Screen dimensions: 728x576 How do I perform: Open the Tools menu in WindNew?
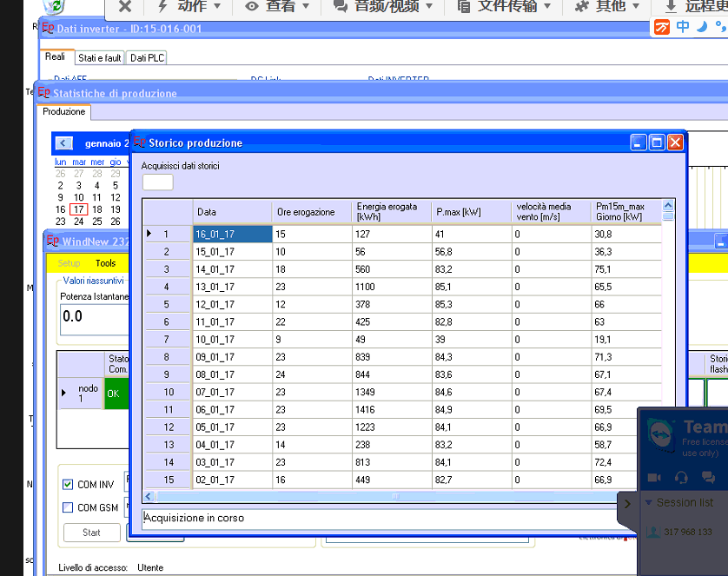(x=105, y=263)
